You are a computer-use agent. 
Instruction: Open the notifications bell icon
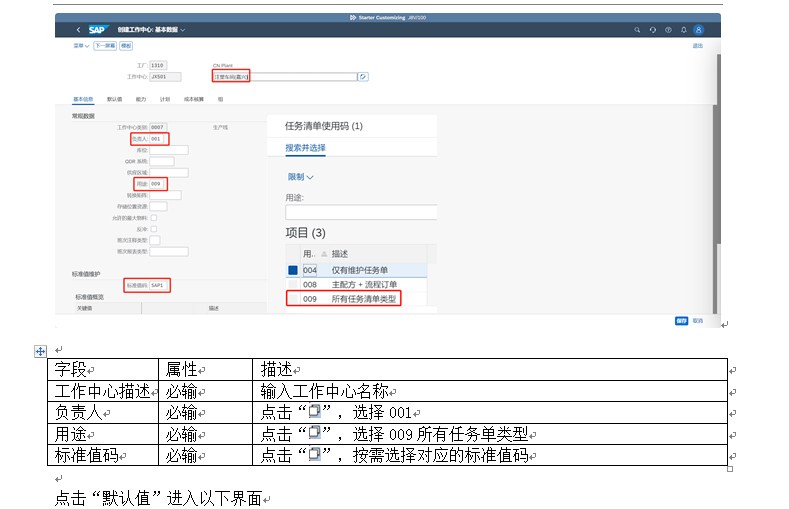683,30
